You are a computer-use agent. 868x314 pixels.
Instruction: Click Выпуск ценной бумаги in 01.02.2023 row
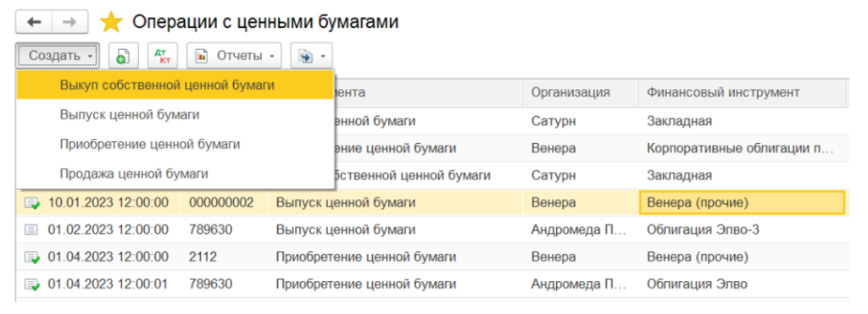346,230
